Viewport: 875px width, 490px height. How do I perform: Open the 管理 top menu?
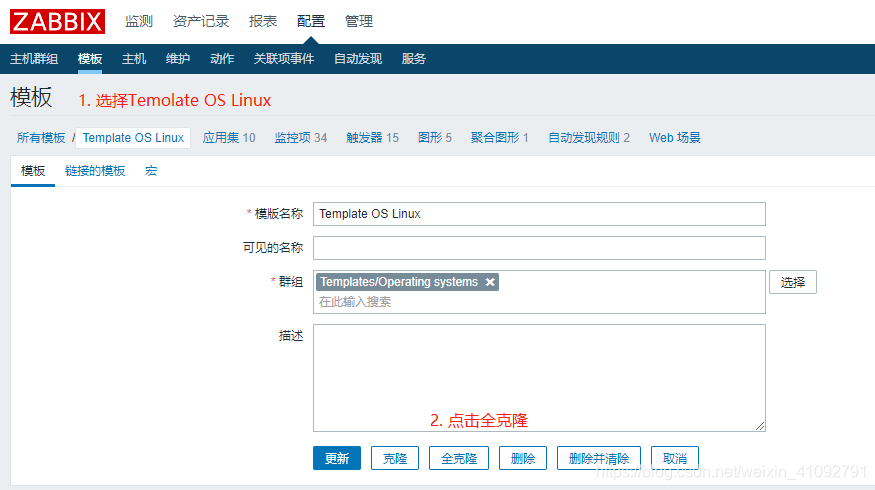(359, 21)
